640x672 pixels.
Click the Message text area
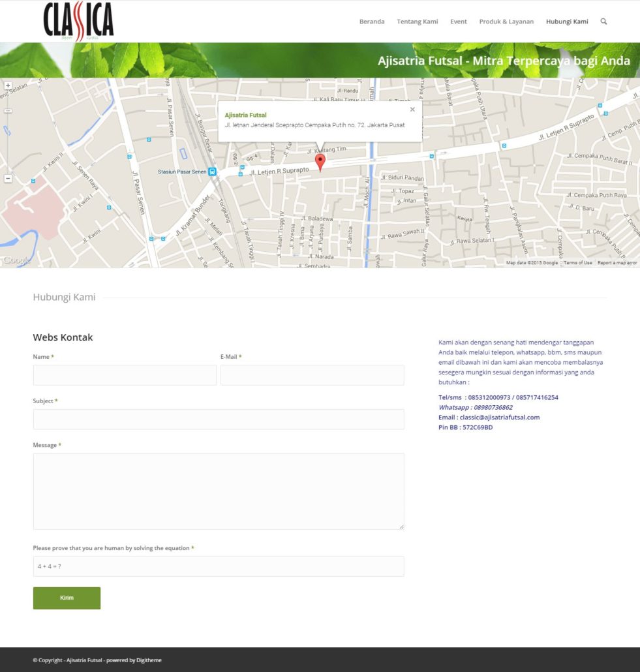[219, 491]
